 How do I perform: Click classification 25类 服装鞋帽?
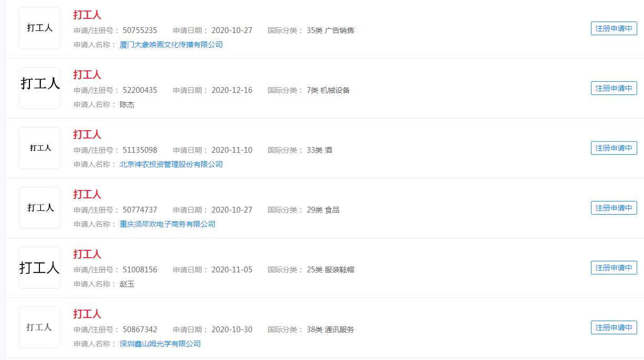[330, 270]
